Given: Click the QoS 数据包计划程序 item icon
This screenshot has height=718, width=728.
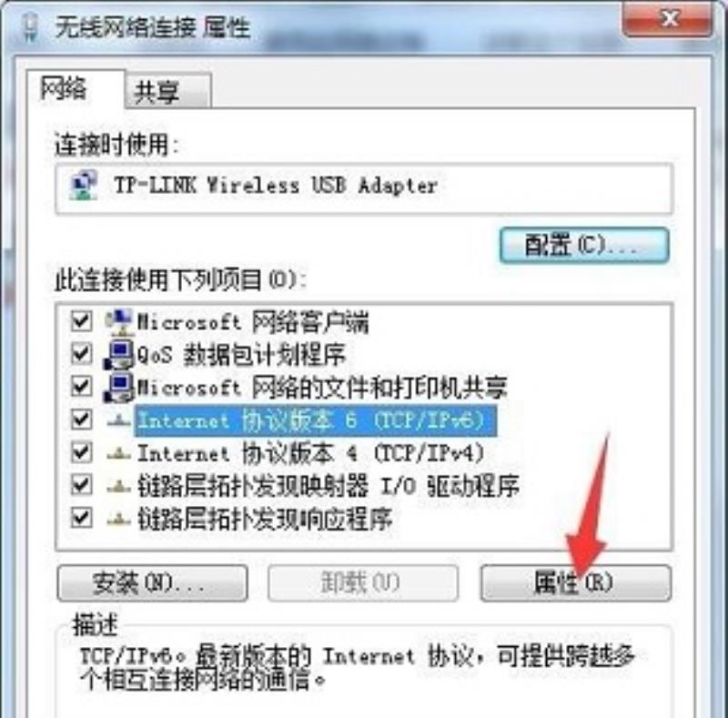Looking at the screenshot, I should 119,355.
